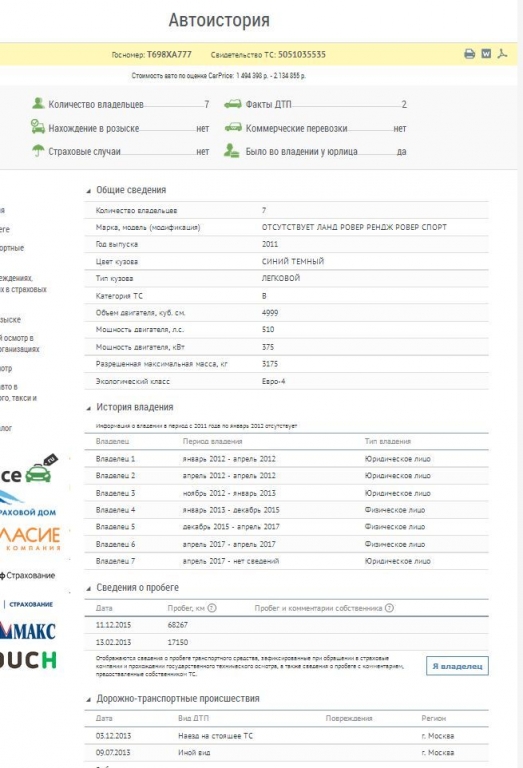Click the commercial transport car icon
This screenshot has width=523, height=768.
tap(233, 127)
